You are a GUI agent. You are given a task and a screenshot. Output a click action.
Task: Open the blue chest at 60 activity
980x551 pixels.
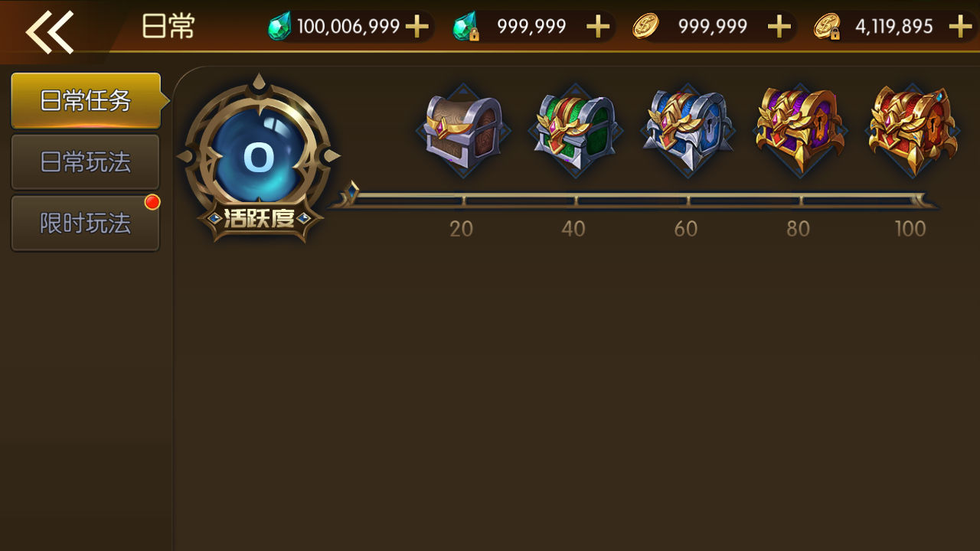tap(688, 130)
